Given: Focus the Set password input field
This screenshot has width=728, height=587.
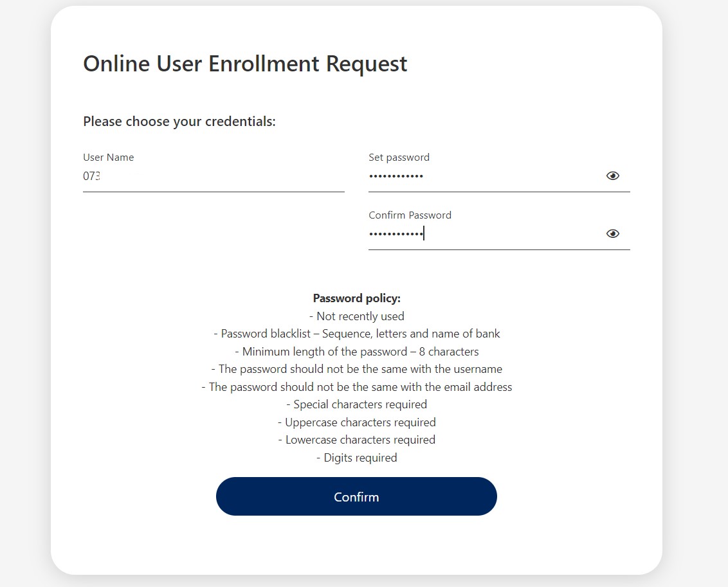Looking at the screenshot, I should tap(482, 176).
